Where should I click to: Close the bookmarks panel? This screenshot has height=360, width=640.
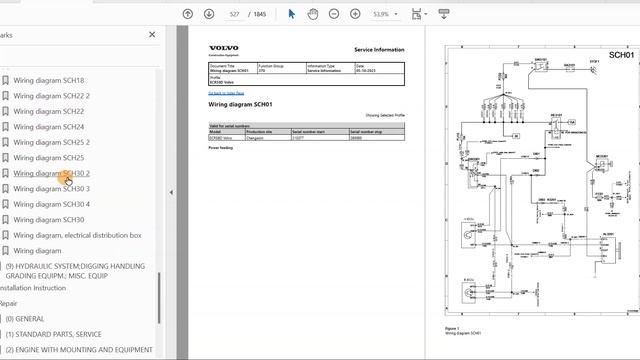(x=152, y=35)
